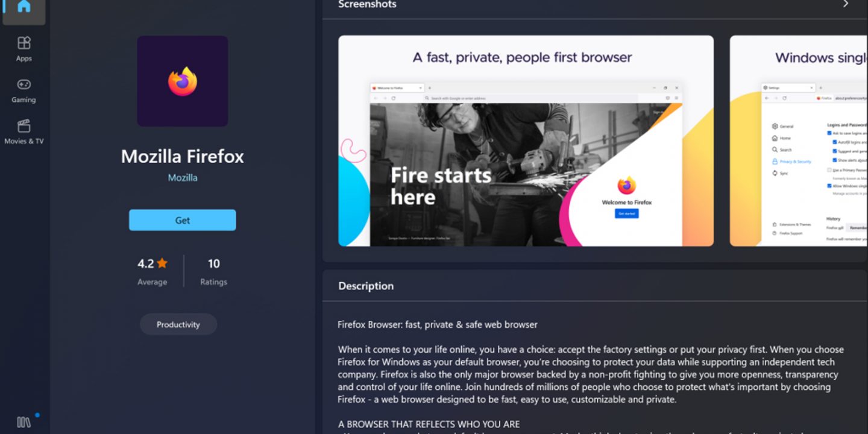Click the 4.2 Average rating
Screen dimensions: 868x434
(x=153, y=271)
